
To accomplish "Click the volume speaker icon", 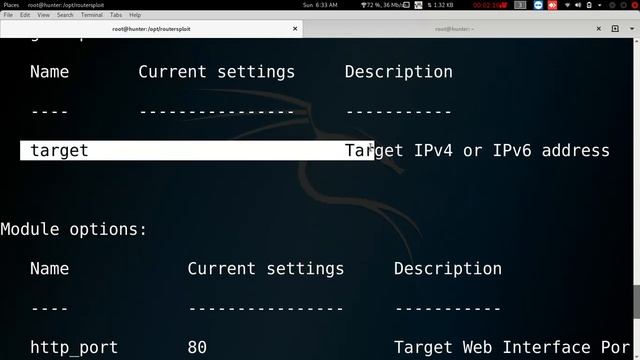I will point(578,5).
